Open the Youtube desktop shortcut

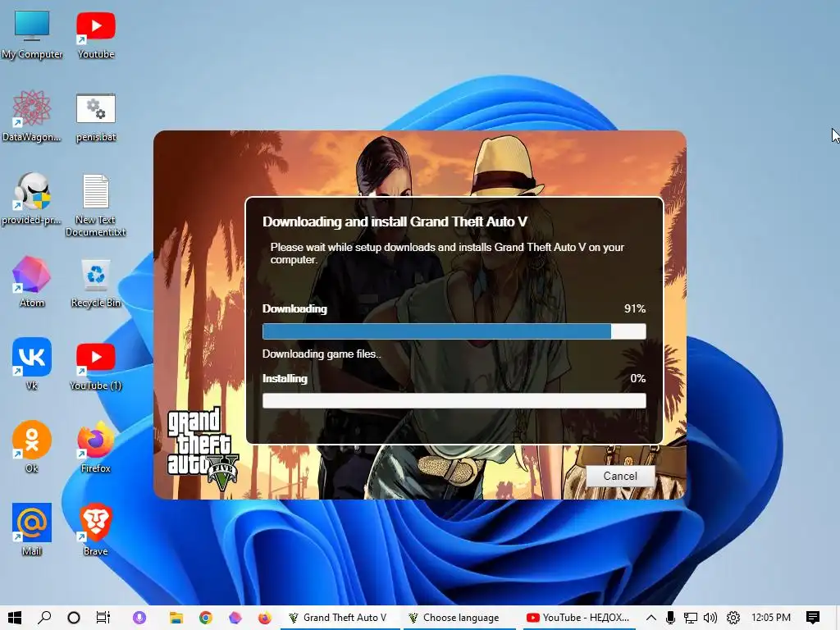click(x=96, y=33)
